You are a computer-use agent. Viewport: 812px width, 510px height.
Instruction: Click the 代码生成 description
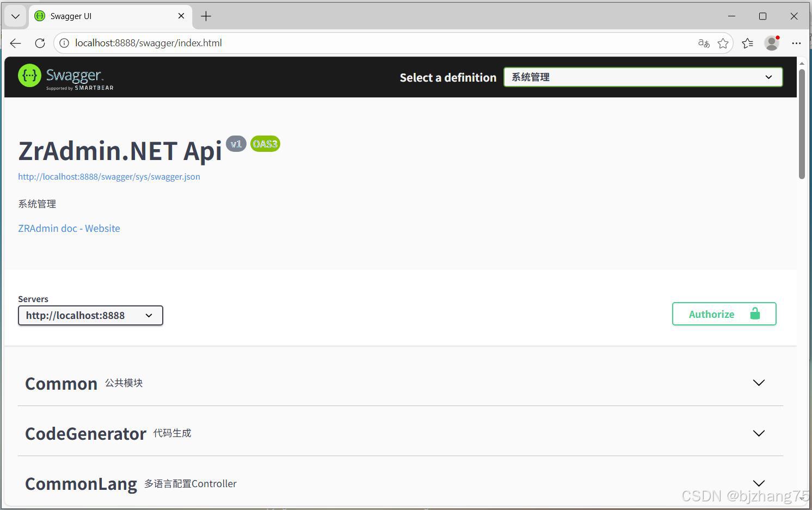coord(173,433)
